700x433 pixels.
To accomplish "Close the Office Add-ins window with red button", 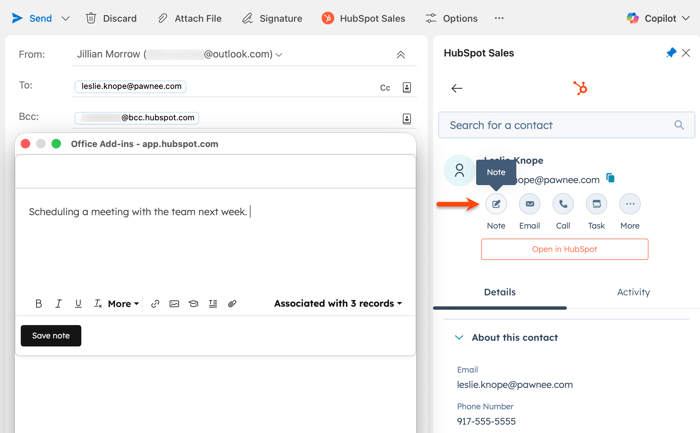I will click(25, 144).
